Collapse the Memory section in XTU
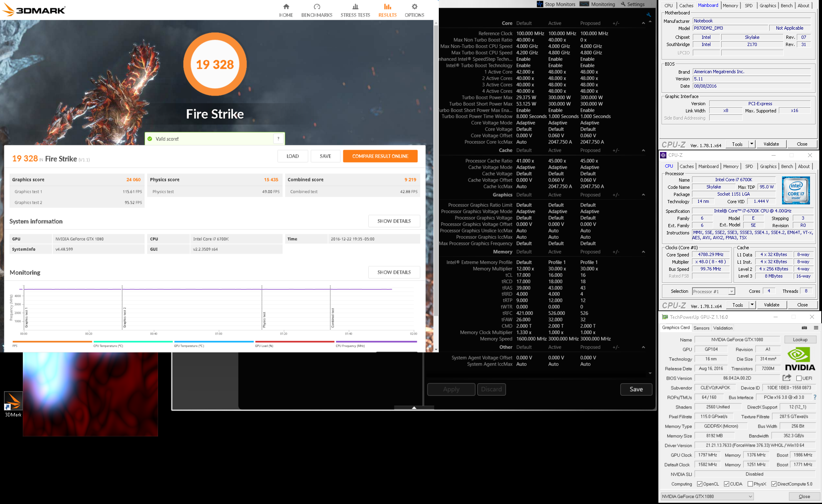 click(643, 252)
